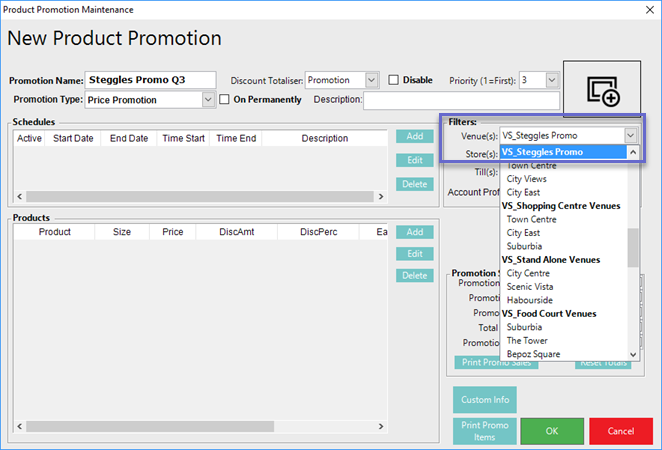Click Print Promo Items button

(x=484, y=430)
